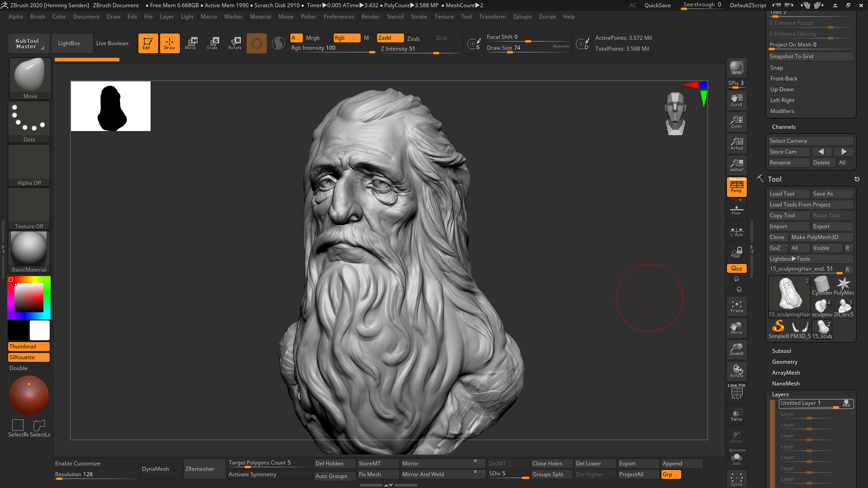
Task: Open the Preferences menu
Action: tap(339, 17)
